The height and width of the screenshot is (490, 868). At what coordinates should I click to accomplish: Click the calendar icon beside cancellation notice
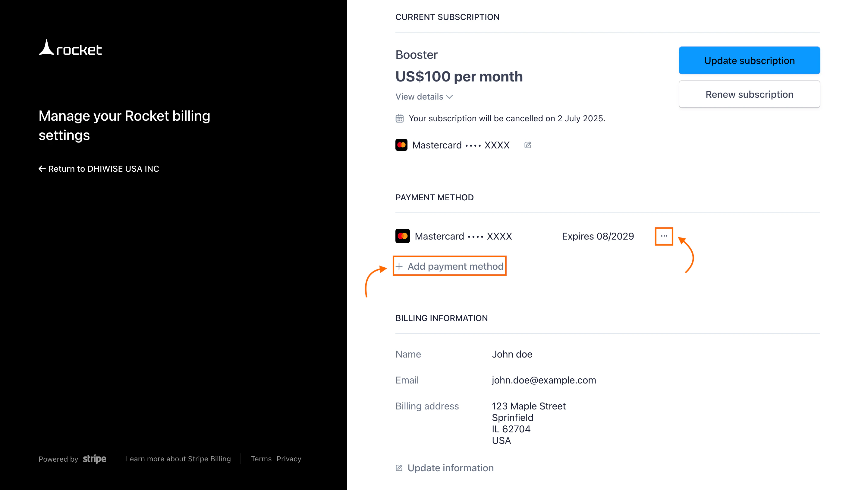tap(399, 118)
